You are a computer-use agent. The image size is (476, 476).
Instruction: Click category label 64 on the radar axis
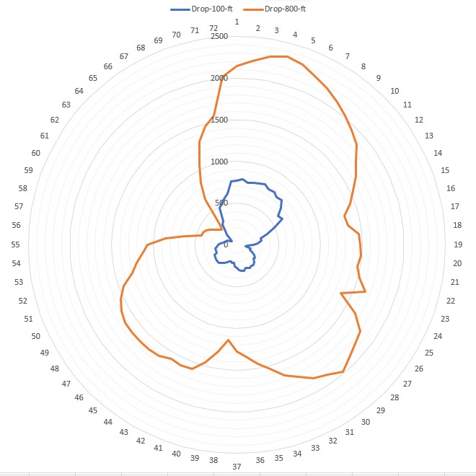tap(79, 91)
